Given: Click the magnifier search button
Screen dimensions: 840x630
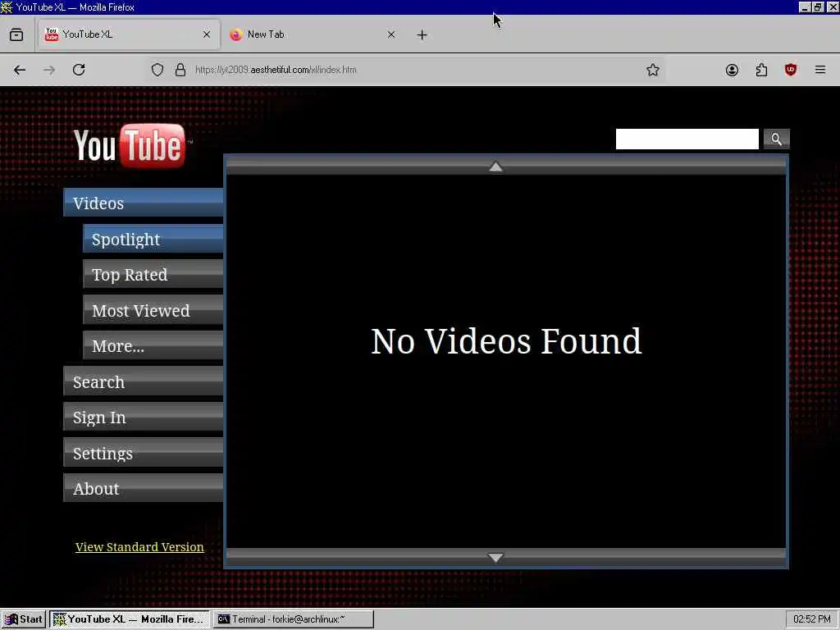Looking at the screenshot, I should click(x=776, y=139).
